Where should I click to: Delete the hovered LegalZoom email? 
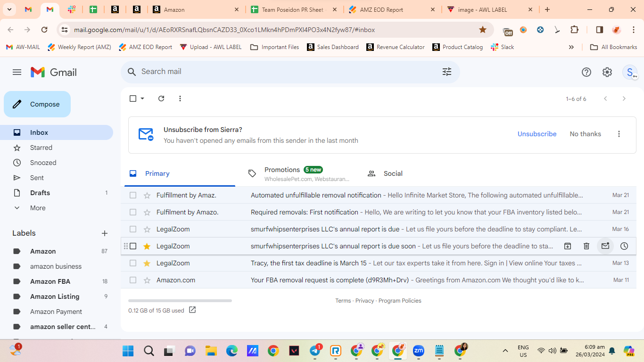[586, 246]
